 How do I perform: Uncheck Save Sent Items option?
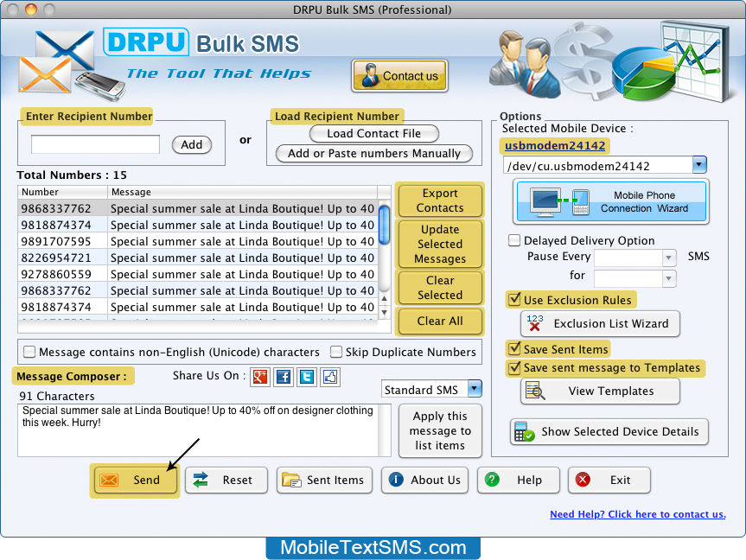click(x=513, y=349)
